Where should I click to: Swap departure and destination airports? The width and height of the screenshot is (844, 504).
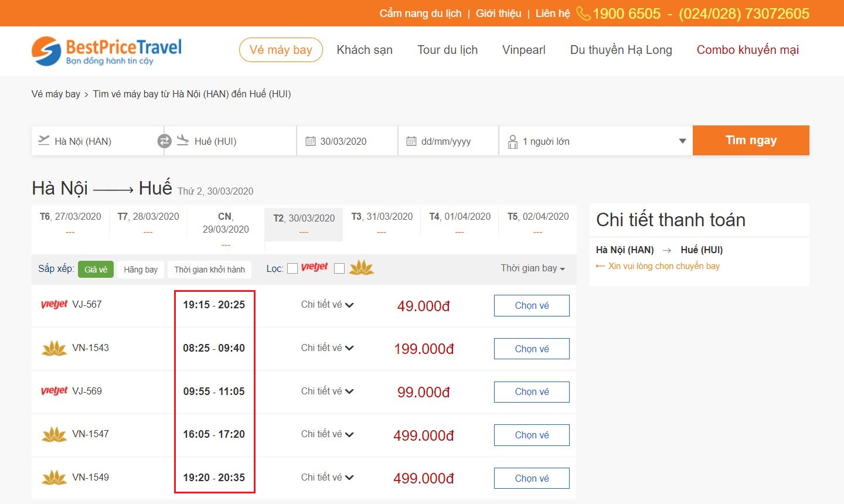164,141
